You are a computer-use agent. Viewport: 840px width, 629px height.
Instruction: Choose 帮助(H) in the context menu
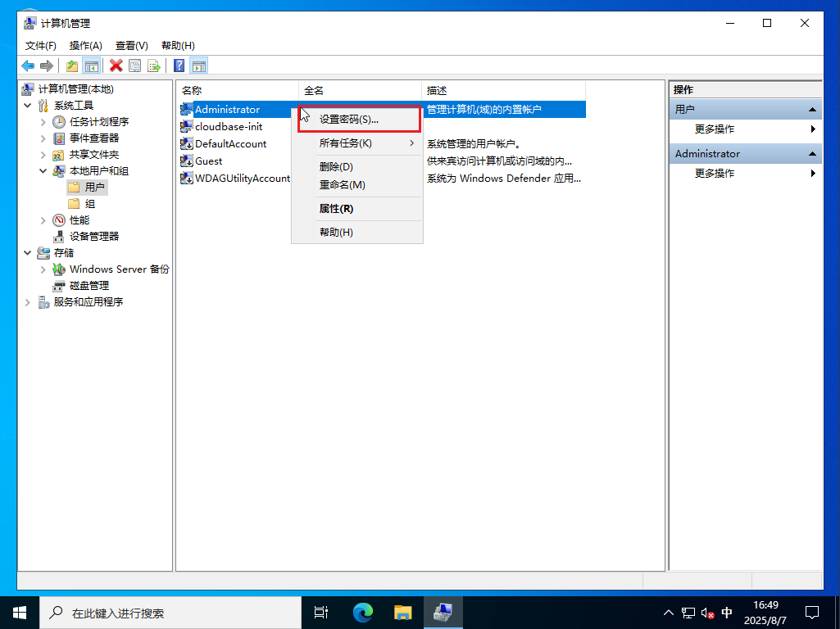click(x=357, y=233)
